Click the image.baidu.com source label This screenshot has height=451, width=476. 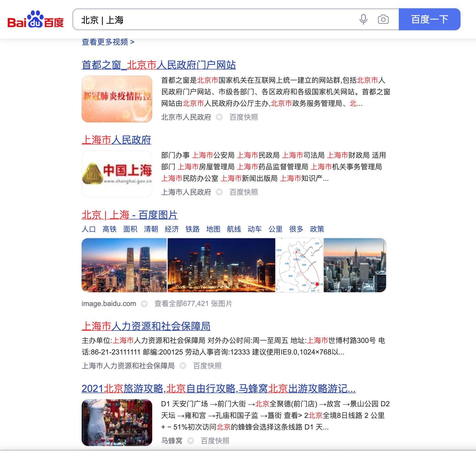109,304
